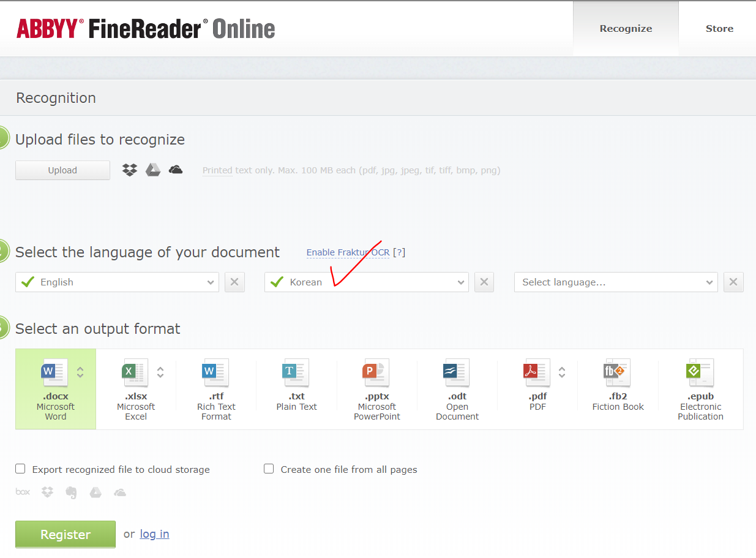The height and width of the screenshot is (558, 756).
Task: Expand .pdf format options arrows
Action: [562, 372]
